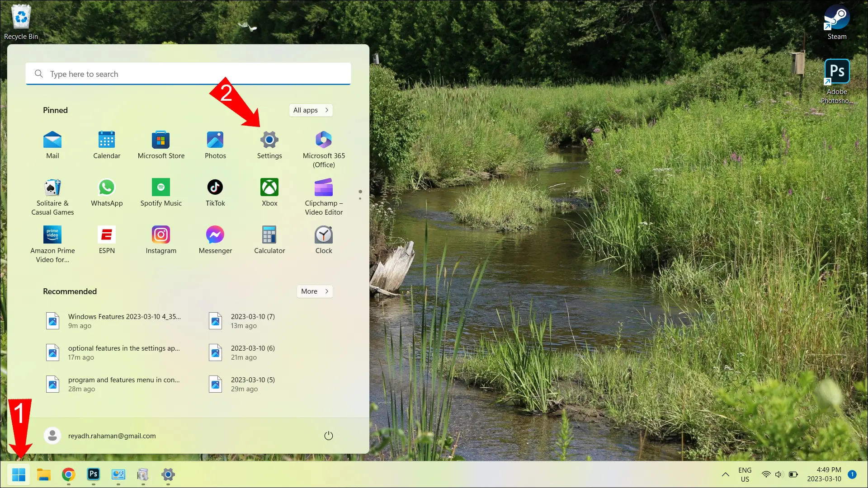Open Clipchamp Video Editor
This screenshot has height=488, width=868.
coord(324,187)
